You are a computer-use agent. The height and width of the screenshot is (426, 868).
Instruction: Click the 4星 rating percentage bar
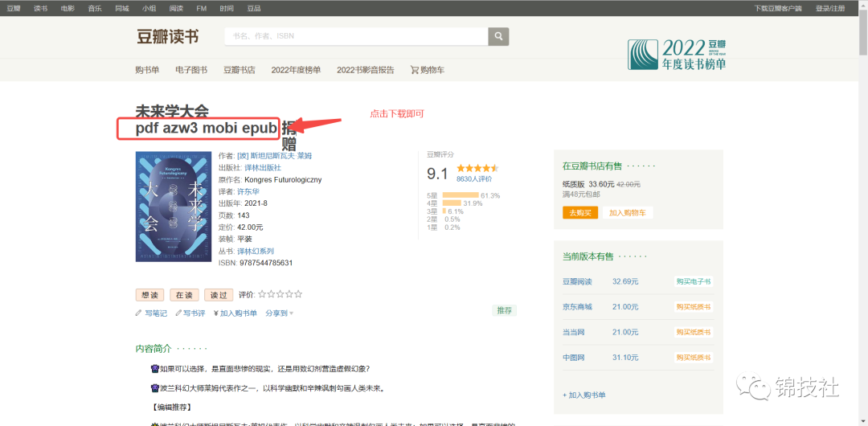coord(452,203)
